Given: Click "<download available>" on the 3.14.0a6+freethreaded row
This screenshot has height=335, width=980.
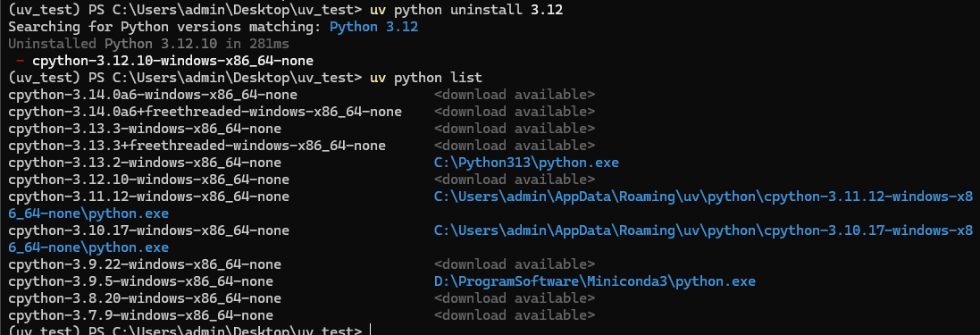Looking at the screenshot, I should click(515, 112).
